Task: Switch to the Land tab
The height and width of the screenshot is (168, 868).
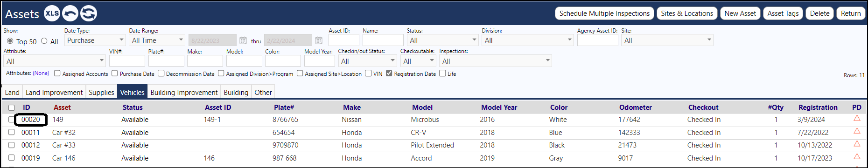Action: [12, 92]
